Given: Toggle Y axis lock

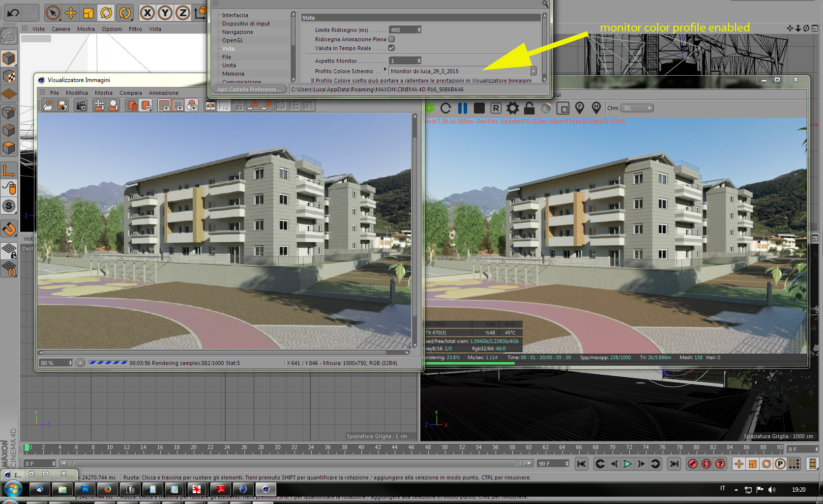Looking at the screenshot, I should [165, 13].
